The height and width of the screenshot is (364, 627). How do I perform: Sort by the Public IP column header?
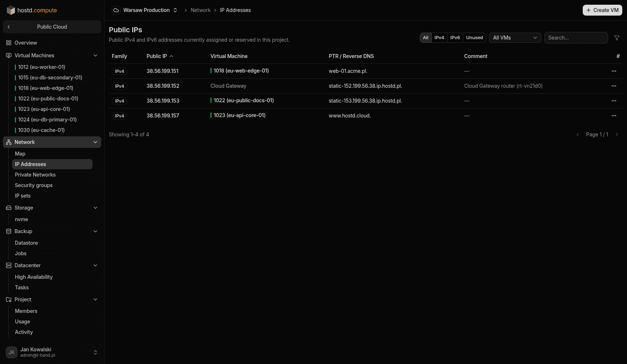tap(160, 56)
